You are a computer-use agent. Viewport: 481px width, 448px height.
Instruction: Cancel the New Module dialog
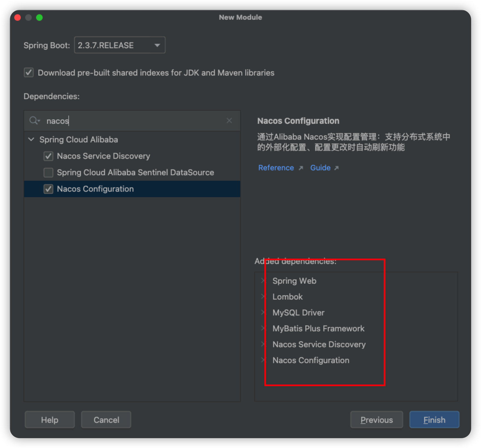tap(106, 420)
